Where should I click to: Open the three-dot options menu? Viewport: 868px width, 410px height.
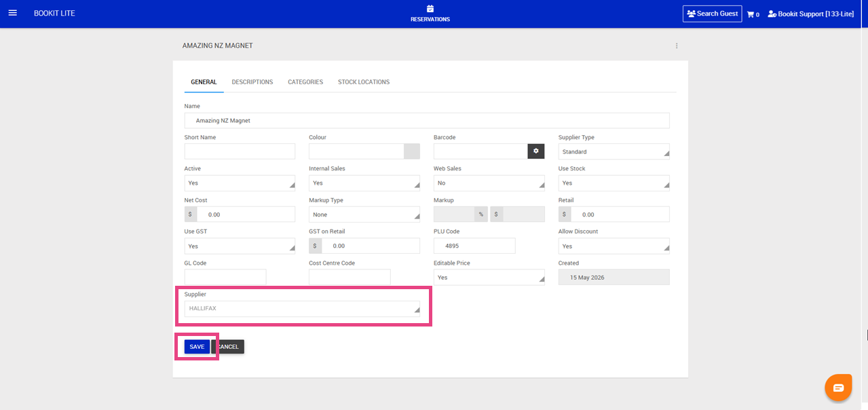677,45
